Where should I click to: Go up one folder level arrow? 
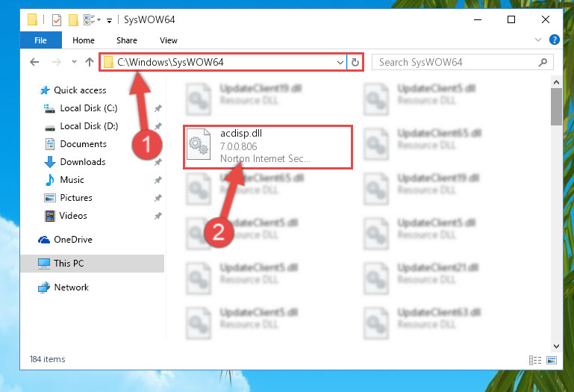90,62
